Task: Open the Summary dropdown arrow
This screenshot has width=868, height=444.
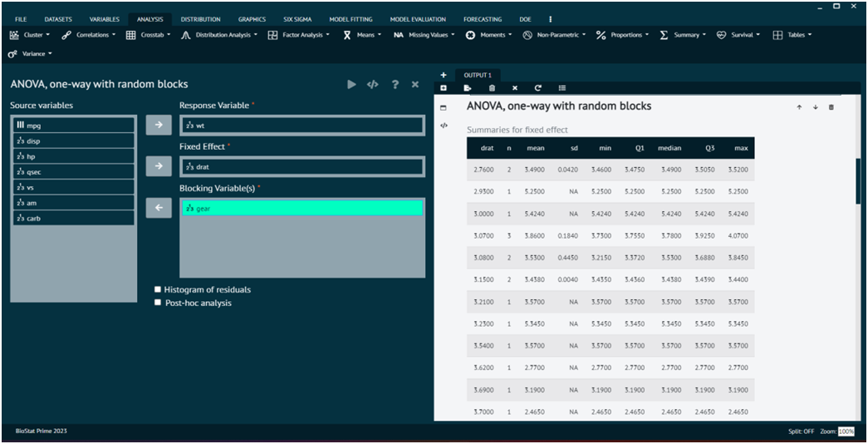Action: click(x=704, y=35)
